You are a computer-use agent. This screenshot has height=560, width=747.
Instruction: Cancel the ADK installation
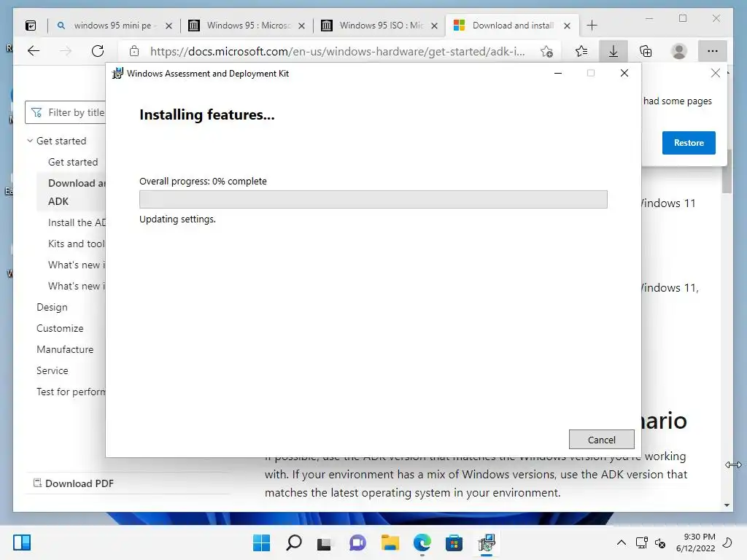tap(602, 440)
